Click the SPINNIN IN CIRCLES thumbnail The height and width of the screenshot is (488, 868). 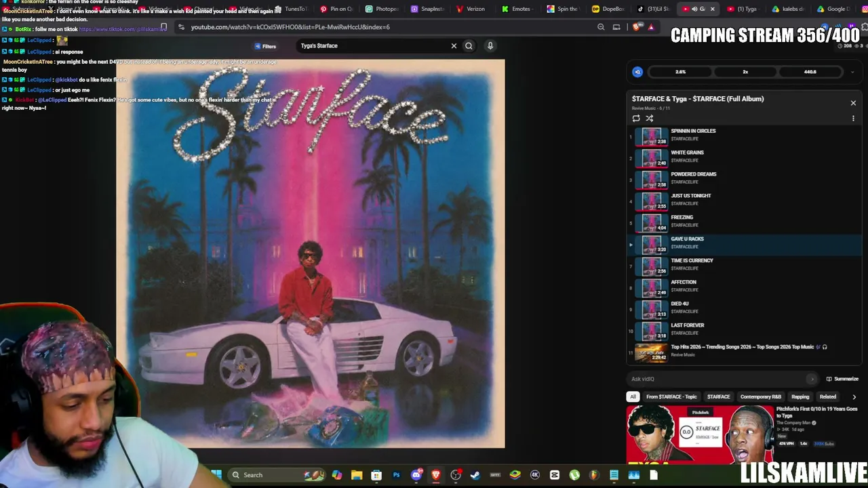click(x=651, y=136)
